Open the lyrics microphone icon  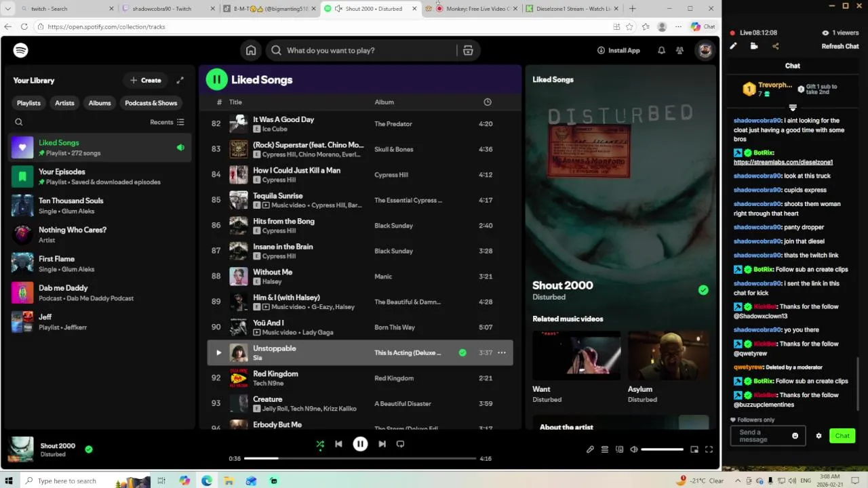[590, 449]
